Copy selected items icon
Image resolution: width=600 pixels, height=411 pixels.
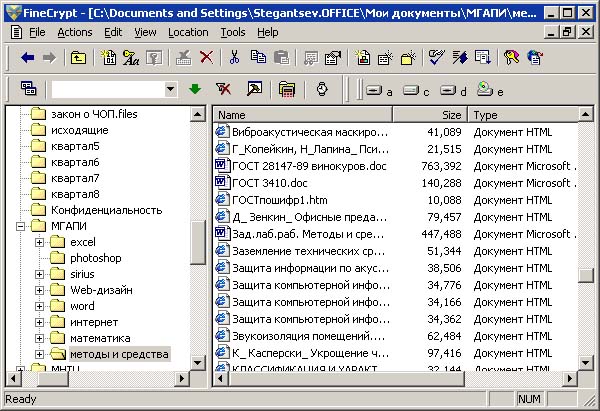(258, 57)
